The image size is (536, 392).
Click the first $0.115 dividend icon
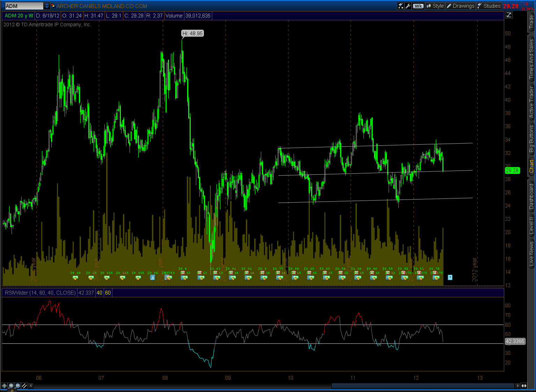click(107, 278)
